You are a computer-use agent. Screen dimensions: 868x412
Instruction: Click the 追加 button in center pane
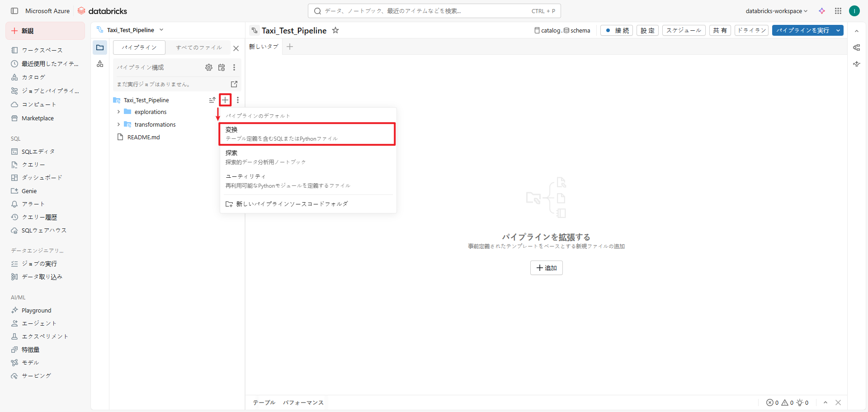pyautogui.click(x=546, y=268)
